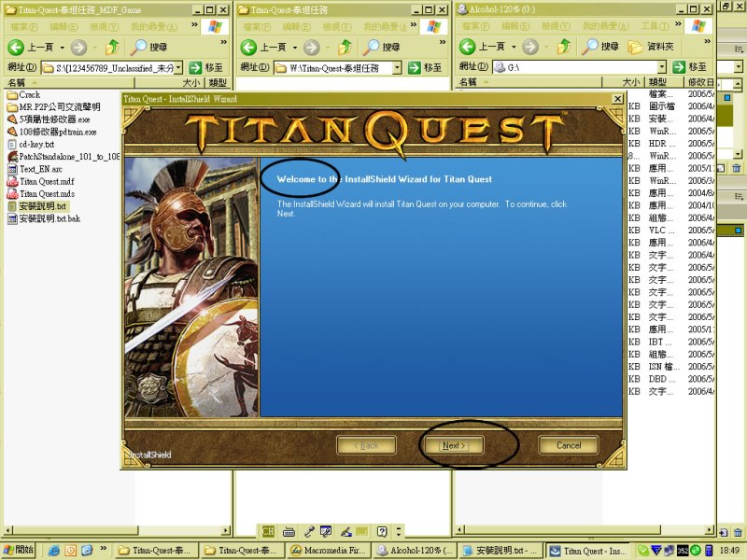Show the 資料夾 folders pane in Alcohol-120% window
Image resolution: width=747 pixels, height=560 pixels.
click(651, 47)
